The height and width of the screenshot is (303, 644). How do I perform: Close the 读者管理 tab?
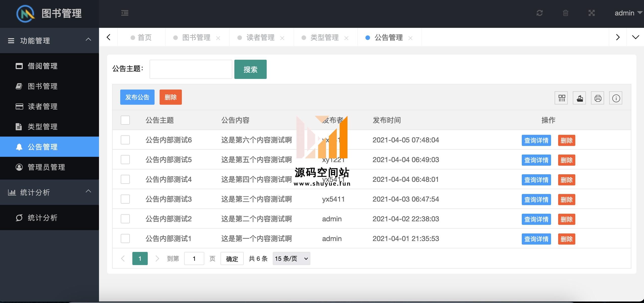(x=282, y=38)
